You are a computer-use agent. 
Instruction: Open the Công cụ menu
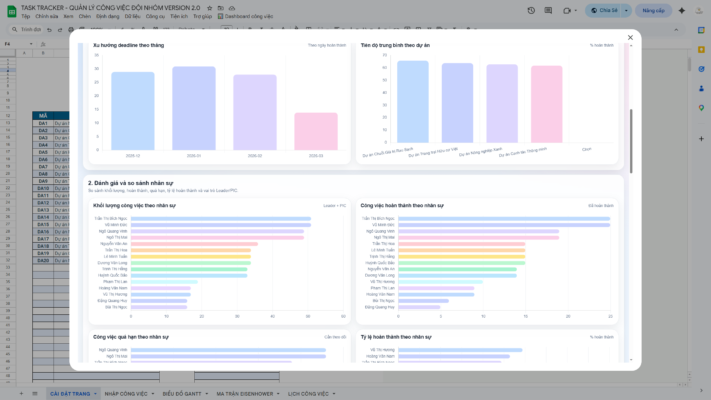tap(155, 16)
